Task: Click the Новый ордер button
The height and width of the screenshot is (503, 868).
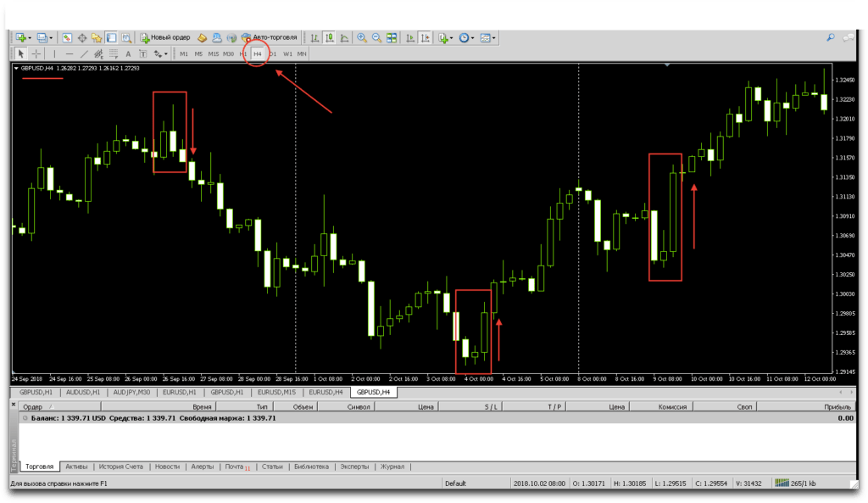Action: point(164,38)
